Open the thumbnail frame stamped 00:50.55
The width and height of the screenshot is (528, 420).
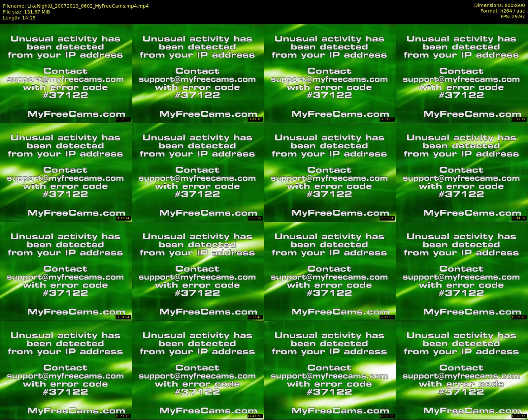(66, 74)
